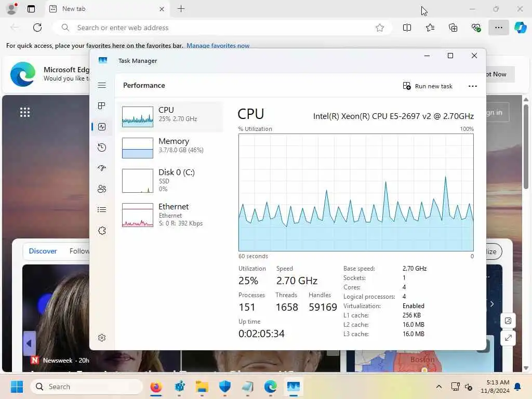Open App history in Task Manager sidebar

tap(102, 148)
